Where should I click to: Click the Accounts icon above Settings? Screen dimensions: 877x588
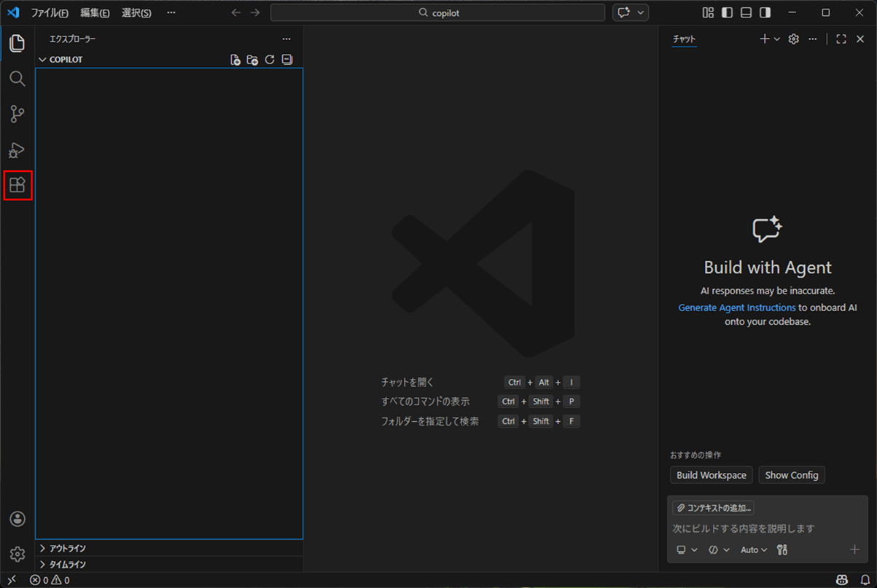pos(17,519)
